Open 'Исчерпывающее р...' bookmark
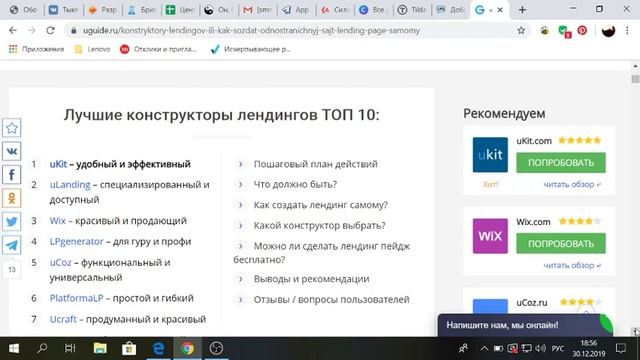 tap(251, 49)
